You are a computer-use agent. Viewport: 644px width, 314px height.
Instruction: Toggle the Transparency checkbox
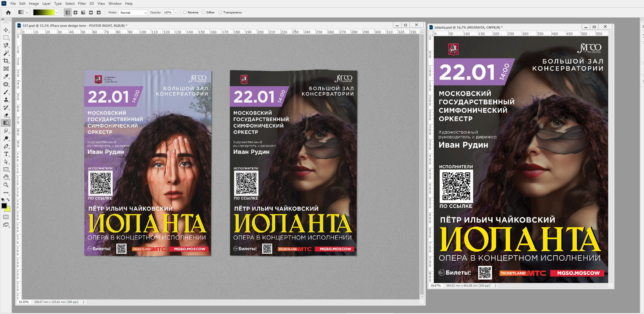point(220,13)
